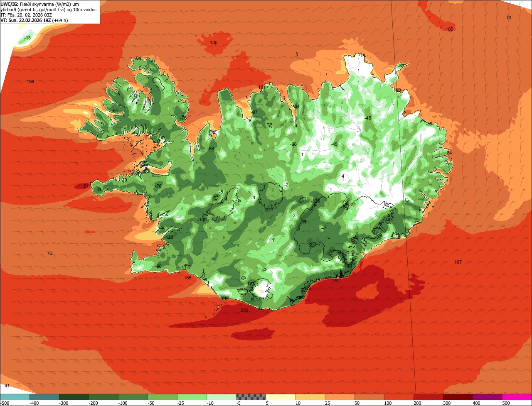Select the green -100 to -50 legend swatch
Viewport: 532px width, 406px height.
(x=133, y=397)
